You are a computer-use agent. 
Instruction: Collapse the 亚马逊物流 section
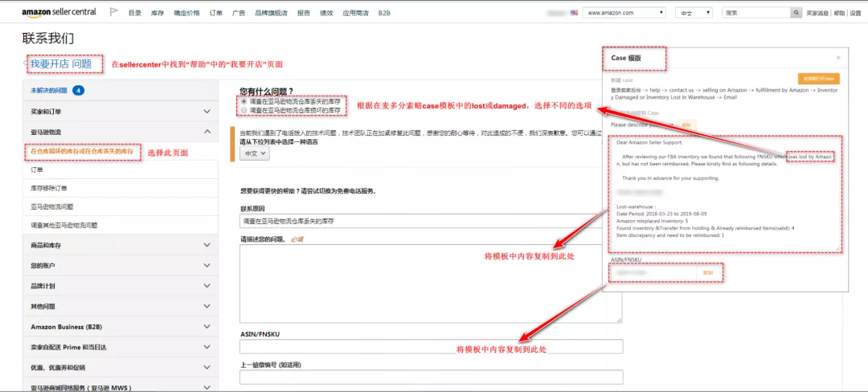121,132
